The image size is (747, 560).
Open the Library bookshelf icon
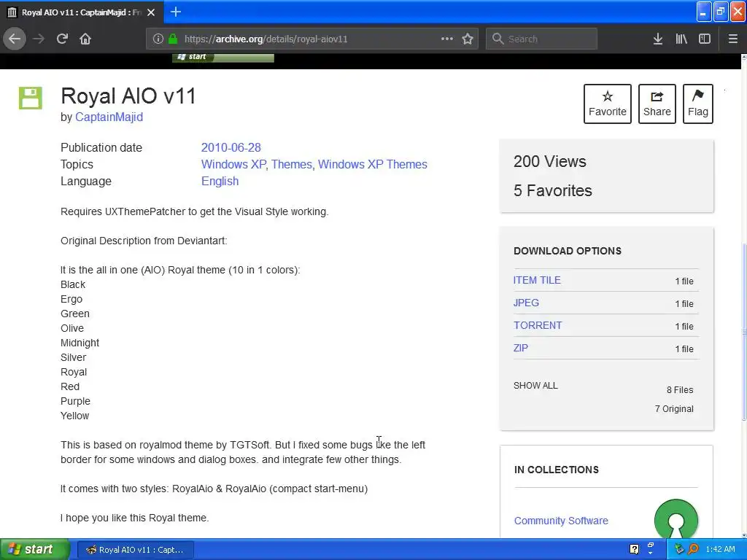click(x=681, y=39)
